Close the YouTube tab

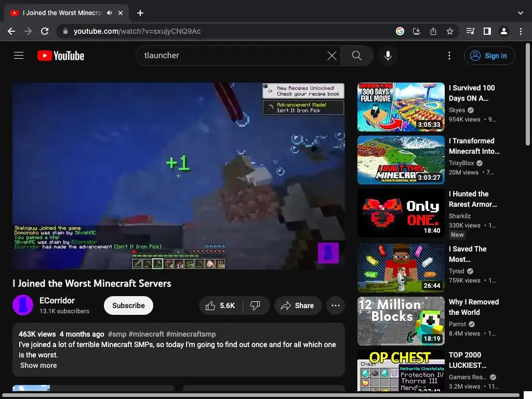[121, 13]
